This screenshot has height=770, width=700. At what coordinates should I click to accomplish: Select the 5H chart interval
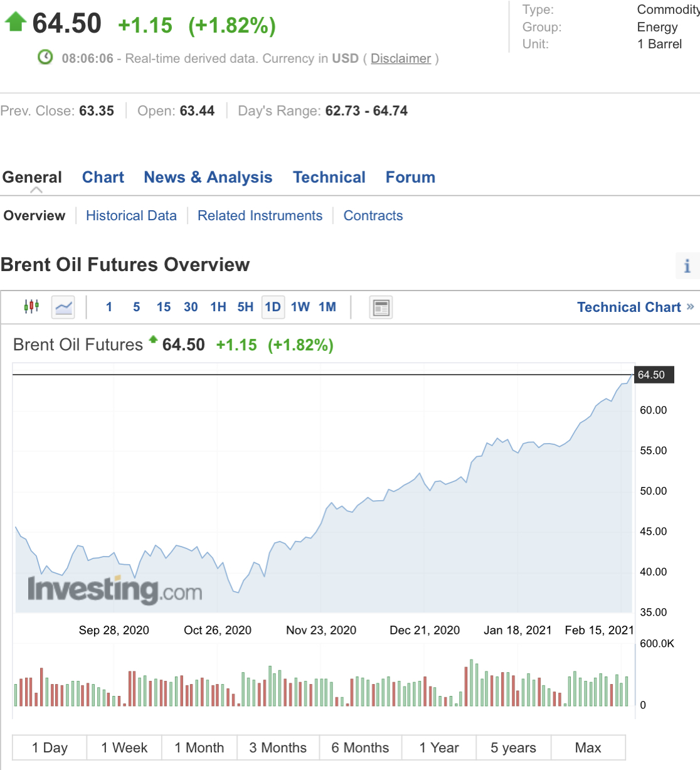245,307
